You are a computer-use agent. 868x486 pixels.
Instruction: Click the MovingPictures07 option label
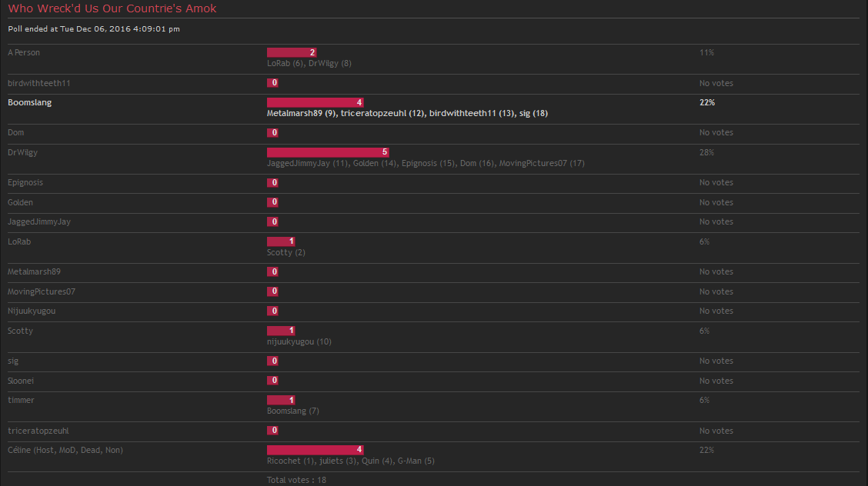coord(42,291)
